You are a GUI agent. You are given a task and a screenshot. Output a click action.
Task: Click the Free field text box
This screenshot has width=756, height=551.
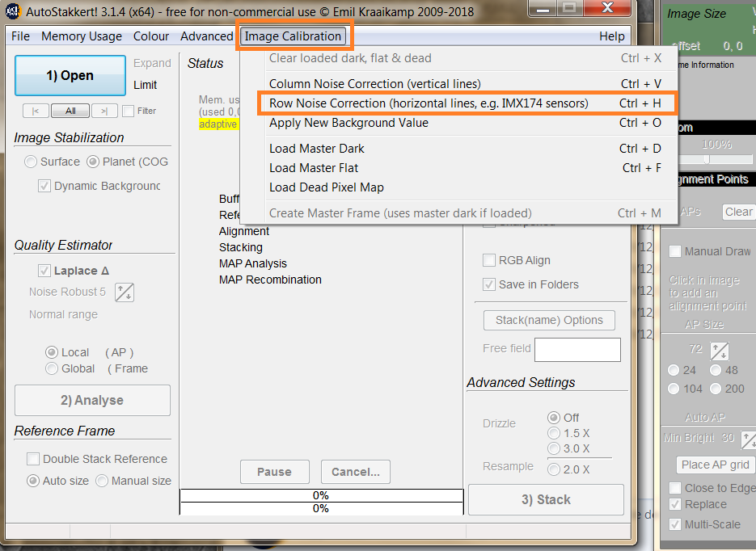coord(577,350)
